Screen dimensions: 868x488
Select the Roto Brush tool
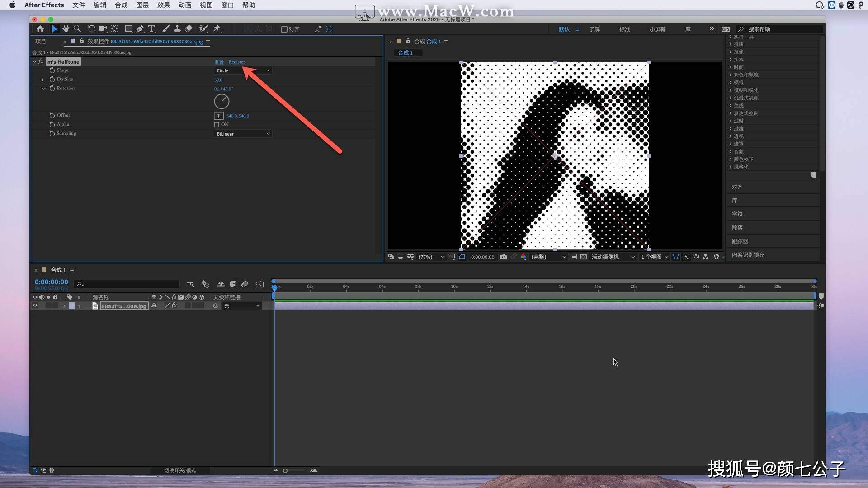click(203, 29)
